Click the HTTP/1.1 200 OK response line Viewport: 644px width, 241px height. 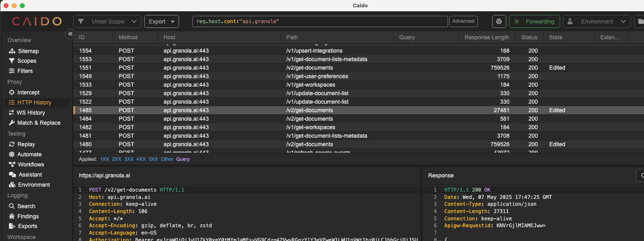(467, 190)
